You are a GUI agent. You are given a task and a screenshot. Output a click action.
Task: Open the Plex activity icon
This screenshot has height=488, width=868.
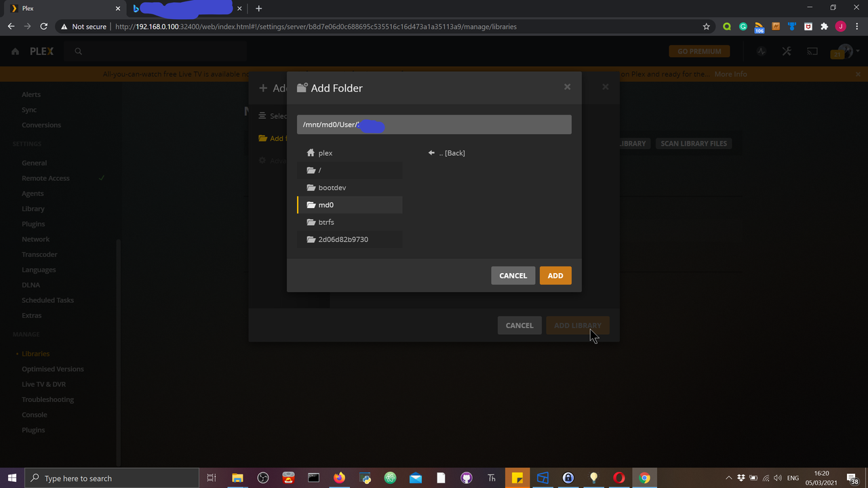point(762,52)
